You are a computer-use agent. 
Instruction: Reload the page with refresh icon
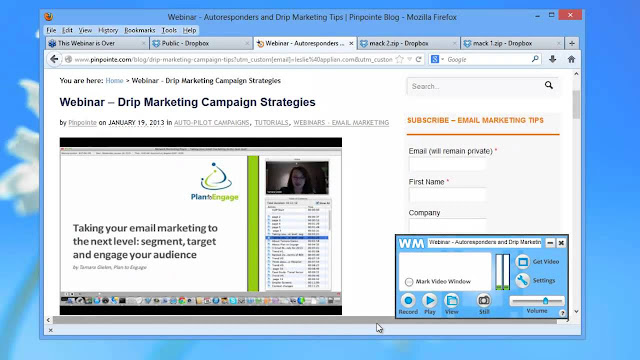coord(418,59)
